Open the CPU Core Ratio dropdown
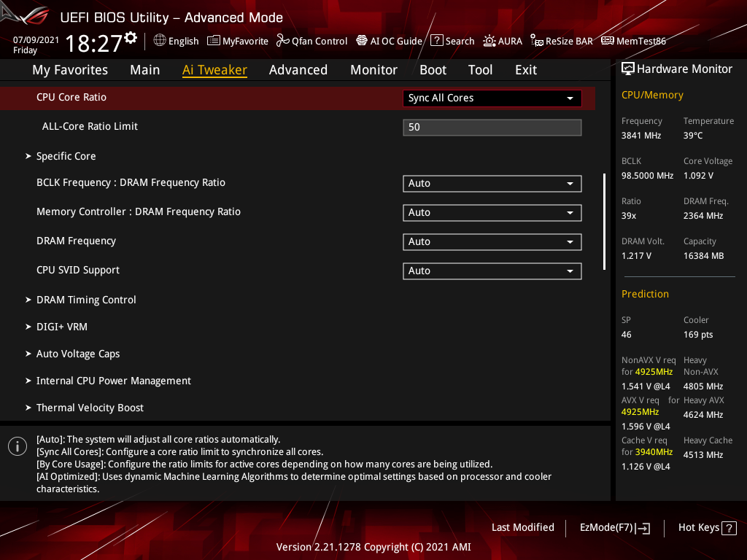747x560 pixels. [492, 98]
